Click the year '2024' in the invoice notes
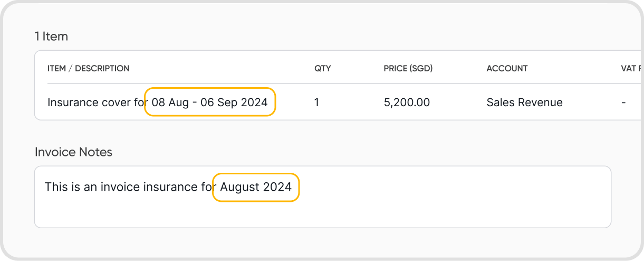This screenshot has height=261, width=644. click(x=277, y=187)
